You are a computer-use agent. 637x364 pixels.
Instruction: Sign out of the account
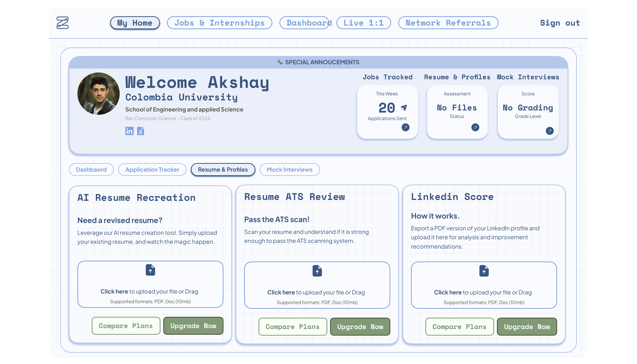click(x=559, y=23)
